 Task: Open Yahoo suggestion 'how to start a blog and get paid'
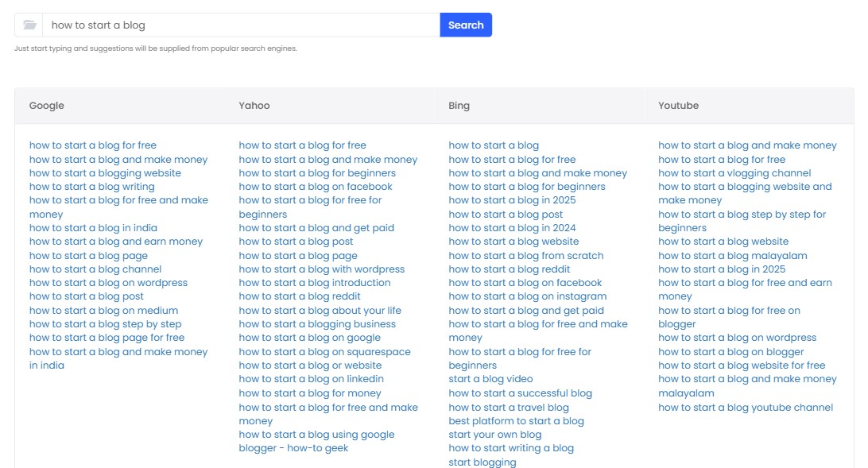(x=316, y=228)
